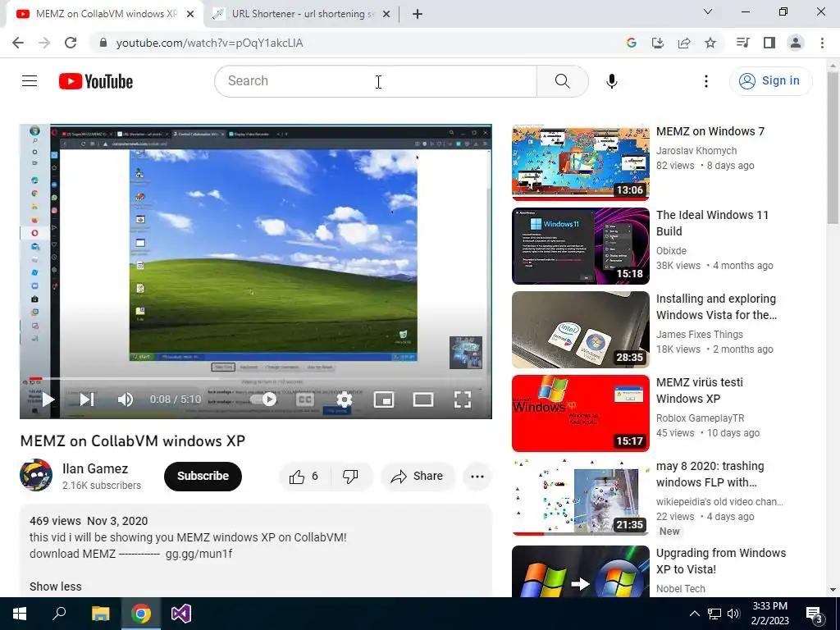Screen dimensions: 840x630
Task: Share the video
Action: pyautogui.click(x=418, y=477)
